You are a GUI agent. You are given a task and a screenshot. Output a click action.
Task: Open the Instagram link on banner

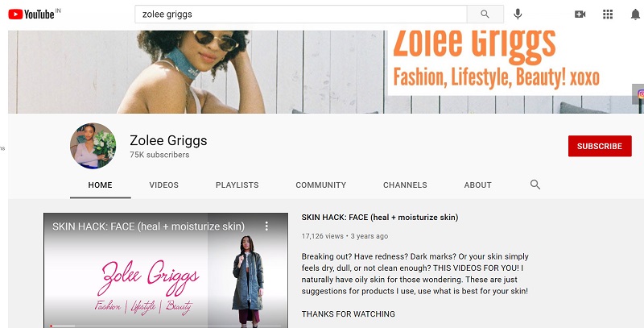point(640,94)
